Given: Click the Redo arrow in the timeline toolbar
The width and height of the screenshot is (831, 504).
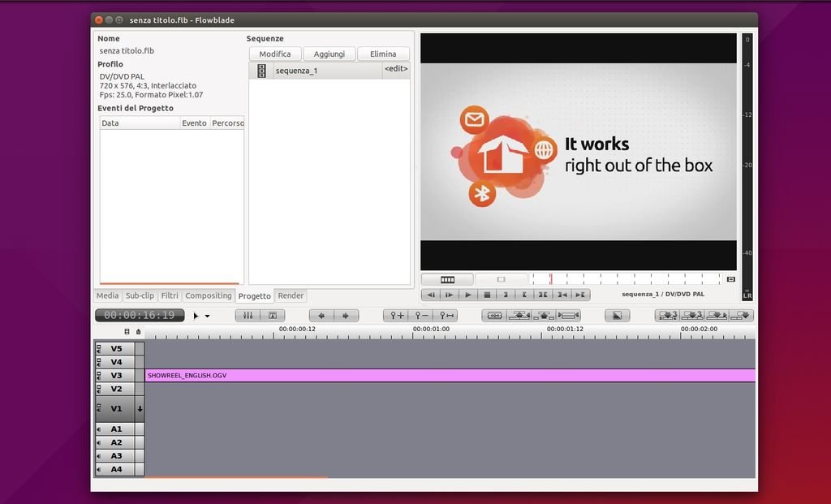Looking at the screenshot, I should pos(345,316).
